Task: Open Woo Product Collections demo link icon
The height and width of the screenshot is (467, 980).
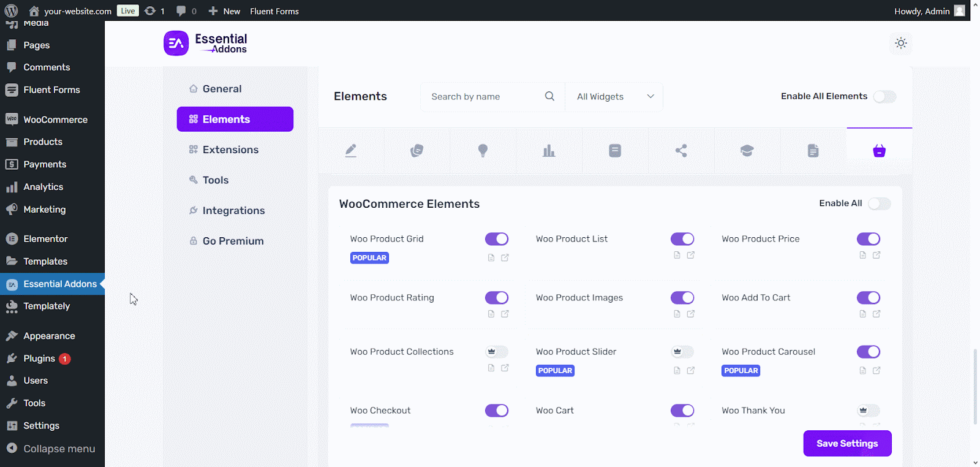Action: point(505,368)
